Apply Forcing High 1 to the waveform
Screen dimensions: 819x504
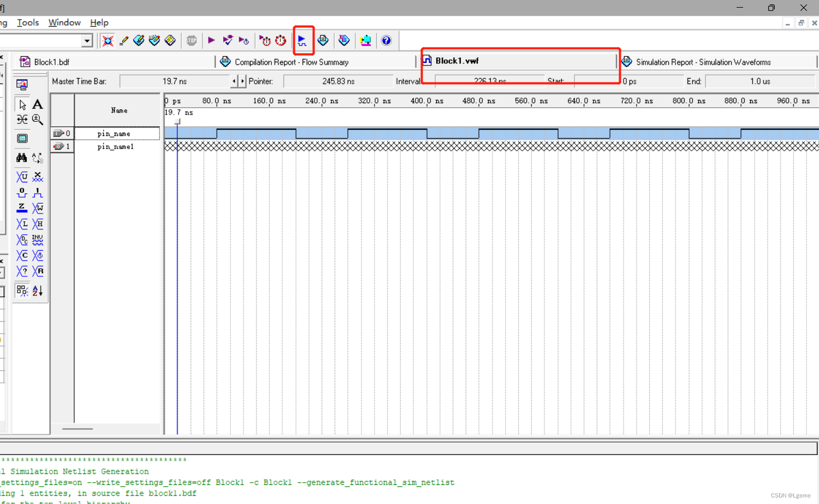(x=37, y=192)
